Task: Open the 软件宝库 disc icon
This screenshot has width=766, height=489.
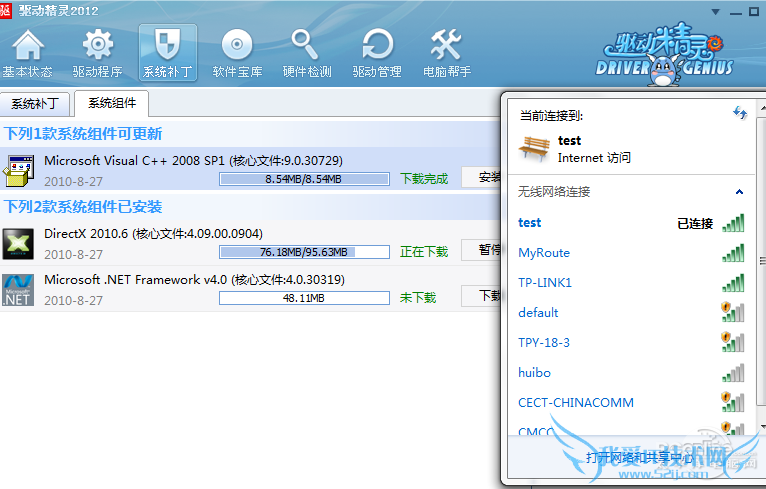Action: [x=237, y=54]
